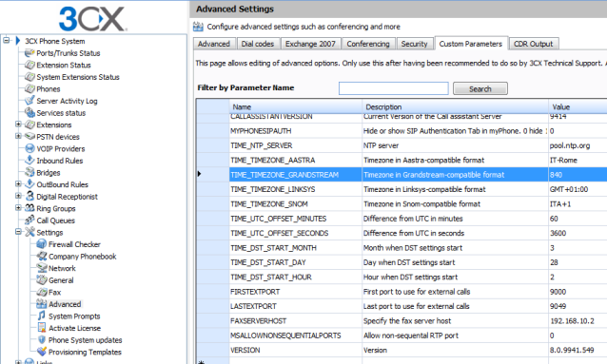
Task: Click the Server Activity Log icon
Action: pos(29,101)
